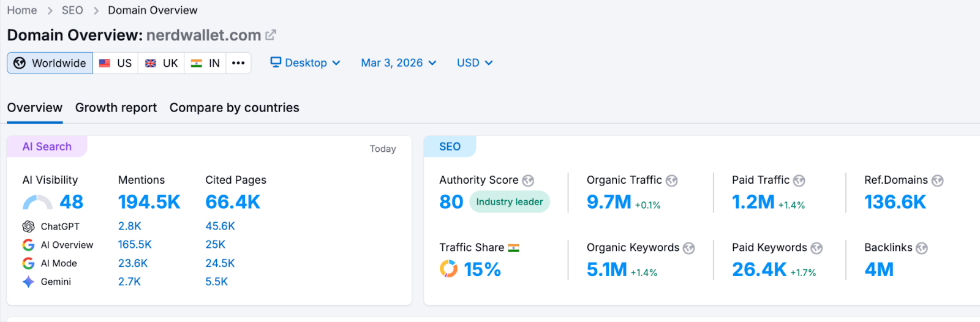The image size is (980, 322).
Task: Switch to the Growth report tab
Action: coord(116,108)
